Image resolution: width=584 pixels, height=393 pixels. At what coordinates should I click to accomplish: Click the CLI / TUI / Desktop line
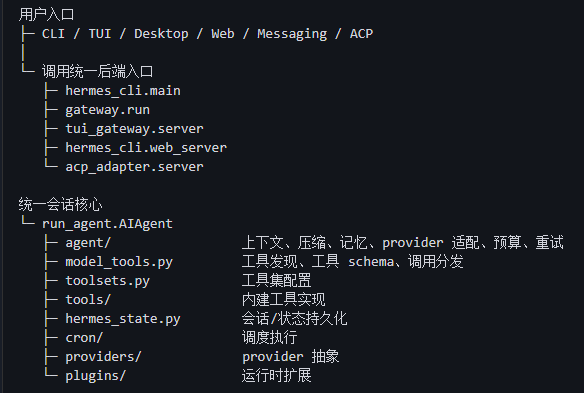(x=207, y=34)
